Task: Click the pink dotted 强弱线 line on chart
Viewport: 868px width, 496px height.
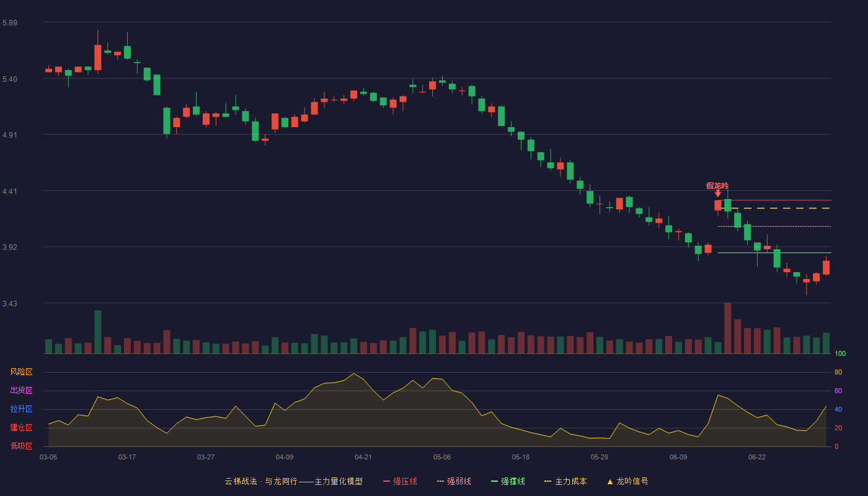Action: [x=774, y=226]
